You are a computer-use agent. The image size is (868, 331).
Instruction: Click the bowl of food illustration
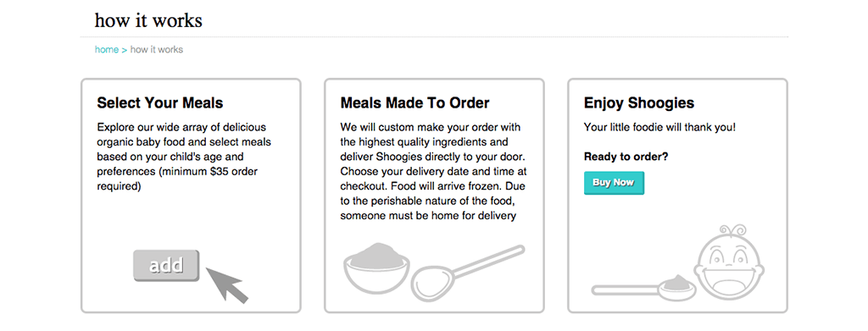tap(376, 269)
